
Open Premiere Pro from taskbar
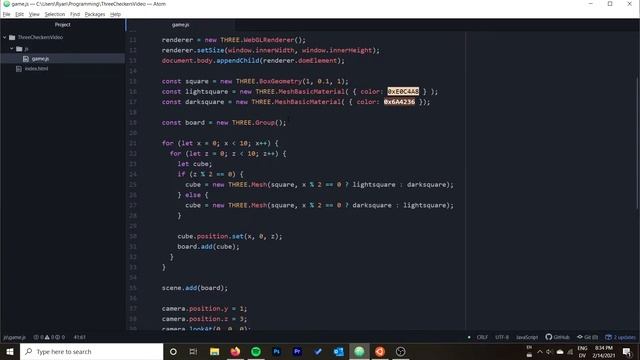point(297,351)
